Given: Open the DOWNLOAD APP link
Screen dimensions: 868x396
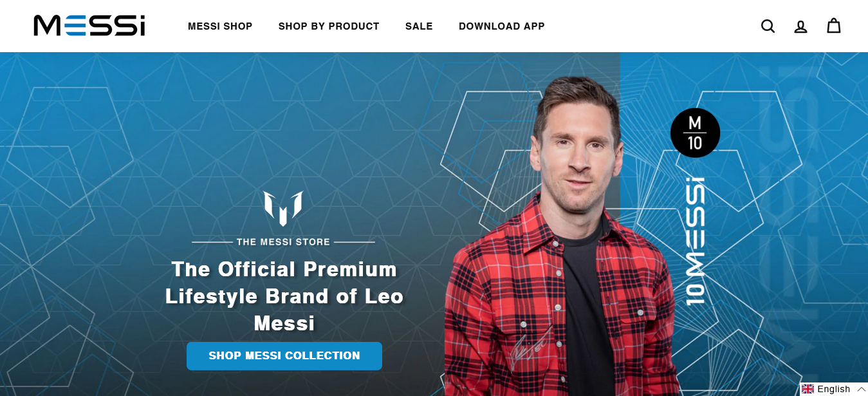Looking at the screenshot, I should coord(502,26).
